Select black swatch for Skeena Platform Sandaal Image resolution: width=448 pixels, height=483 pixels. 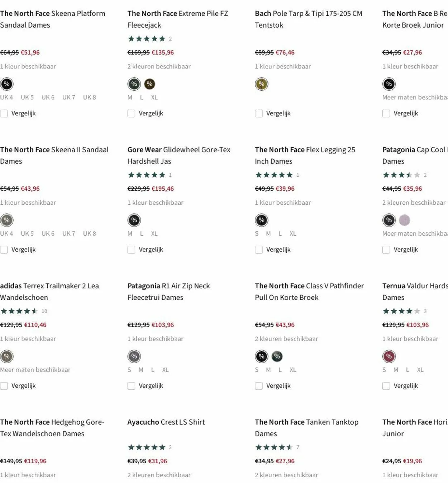click(x=7, y=84)
